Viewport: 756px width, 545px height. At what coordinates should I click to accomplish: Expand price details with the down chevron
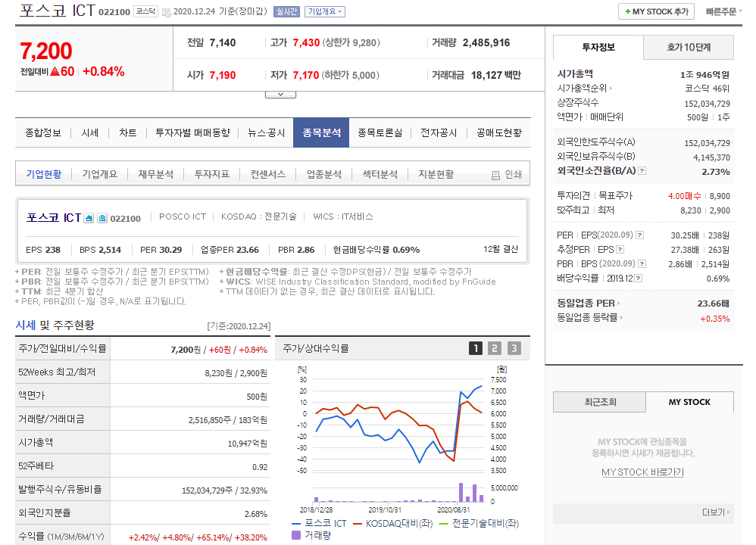pyautogui.click(x=280, y=95)
